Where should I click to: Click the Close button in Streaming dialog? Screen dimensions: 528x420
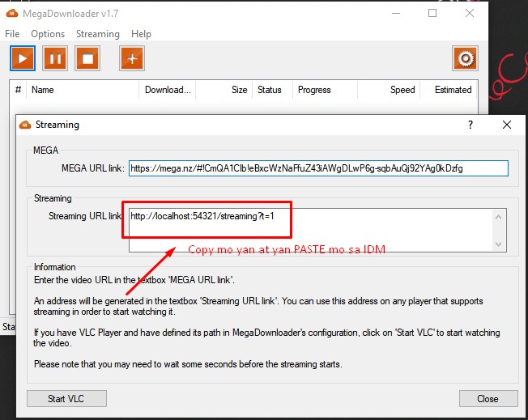[488, 399]
